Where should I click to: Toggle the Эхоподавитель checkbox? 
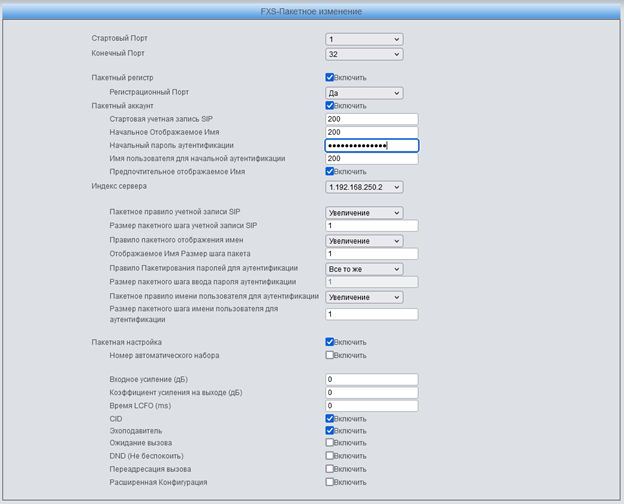(x=330, y=431)
